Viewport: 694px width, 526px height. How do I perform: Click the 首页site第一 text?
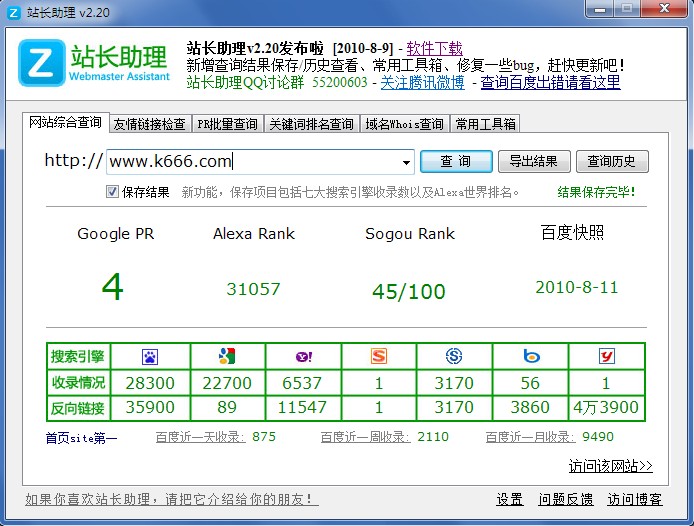81,438
